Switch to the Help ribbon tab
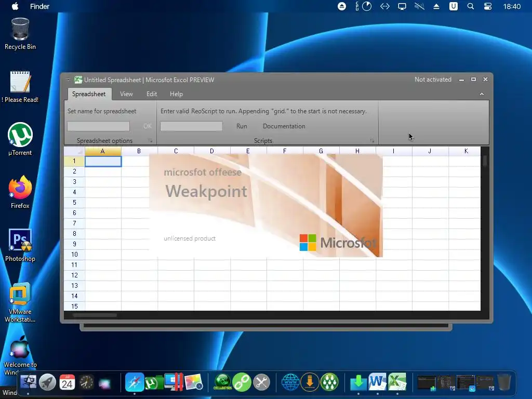This screenshot has height=399, width=532. click(x=176, y=94)
